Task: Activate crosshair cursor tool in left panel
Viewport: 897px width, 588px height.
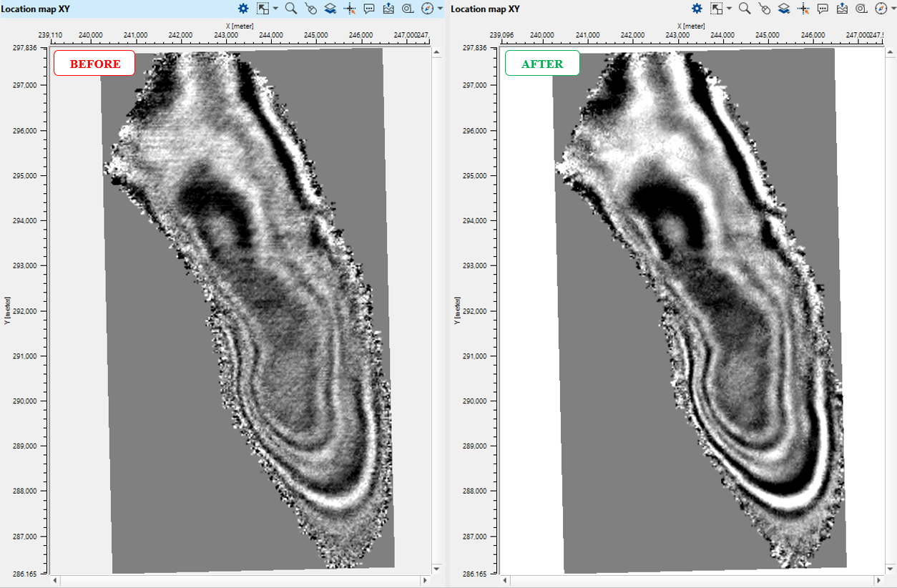Action: click(x=350, y=9)
